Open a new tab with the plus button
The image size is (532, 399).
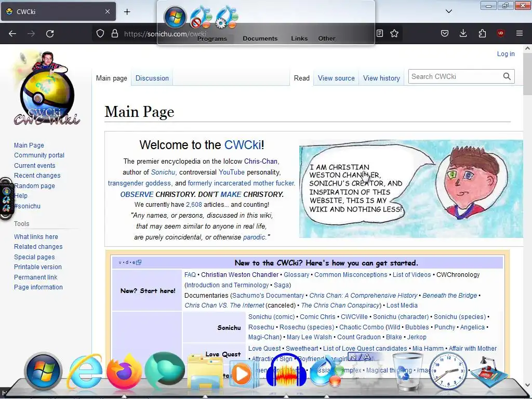[127, 11]
